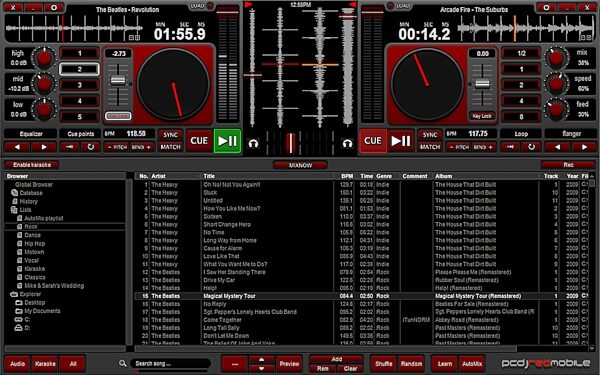600x375 pixels.
Task: Open the Desktop folder in the browser tree
Action: point(30,303)
